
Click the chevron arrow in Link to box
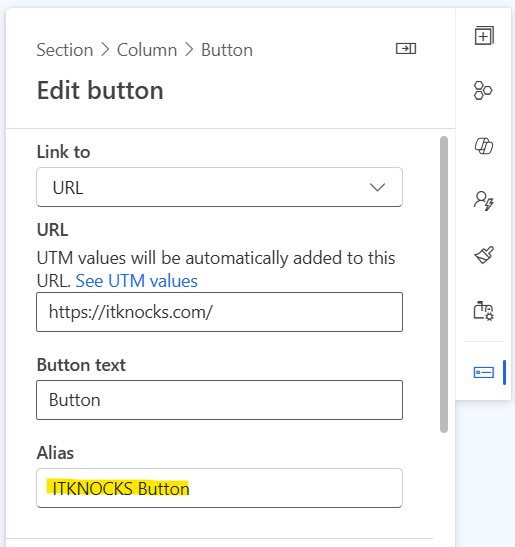click(377, 187)
